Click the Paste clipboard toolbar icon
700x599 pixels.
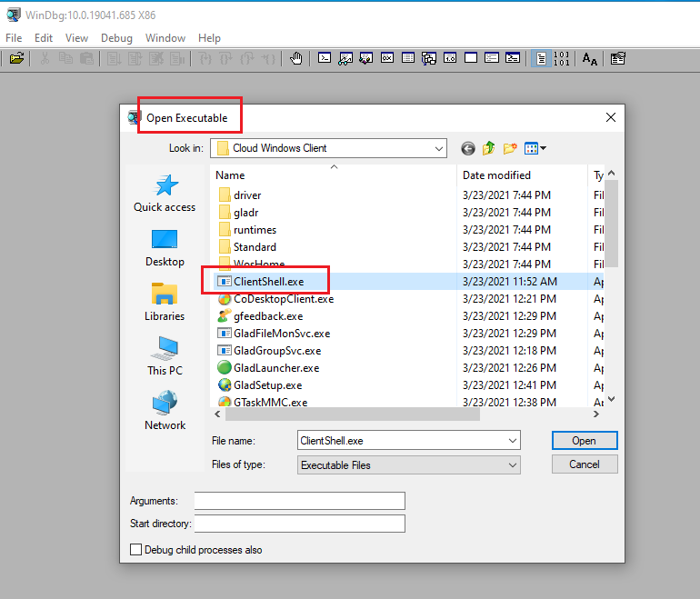[86, 58]
